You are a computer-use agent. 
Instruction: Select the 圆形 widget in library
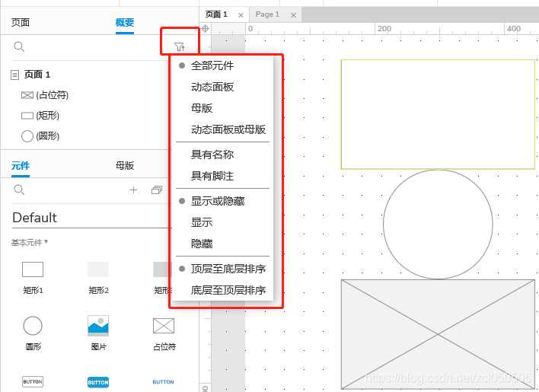tap(33, 333)
